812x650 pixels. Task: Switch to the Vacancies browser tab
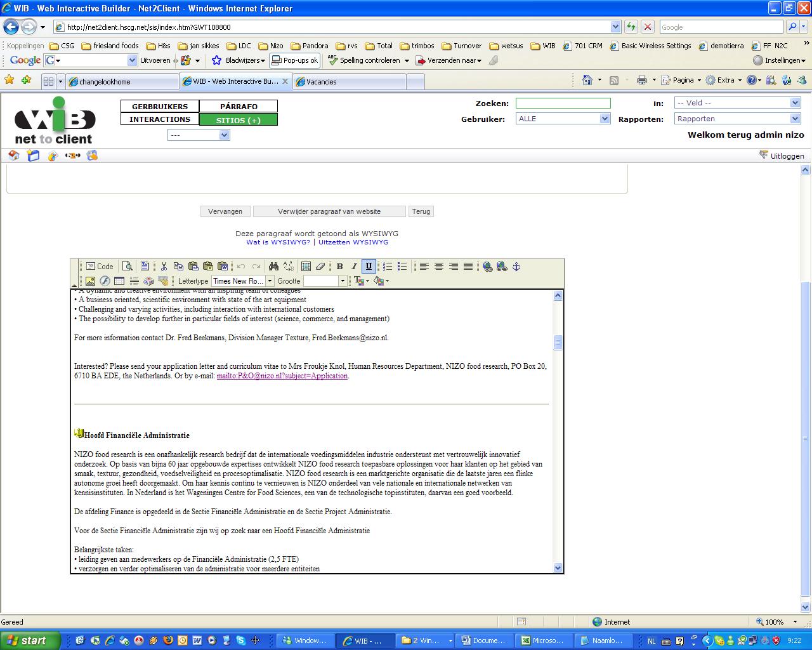coord(349,81)
